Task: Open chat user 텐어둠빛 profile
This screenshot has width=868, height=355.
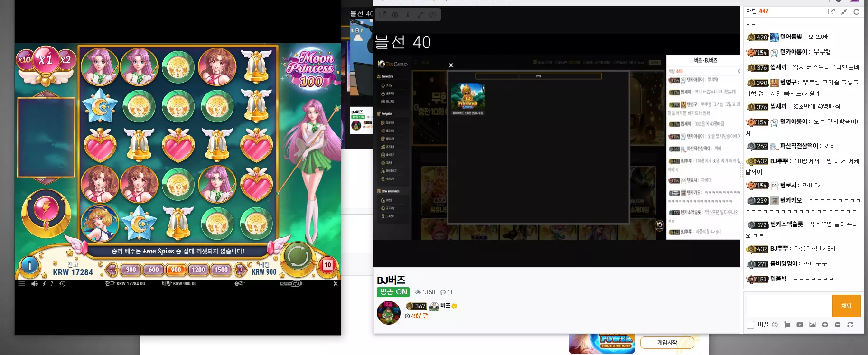Action: (791, 37)
